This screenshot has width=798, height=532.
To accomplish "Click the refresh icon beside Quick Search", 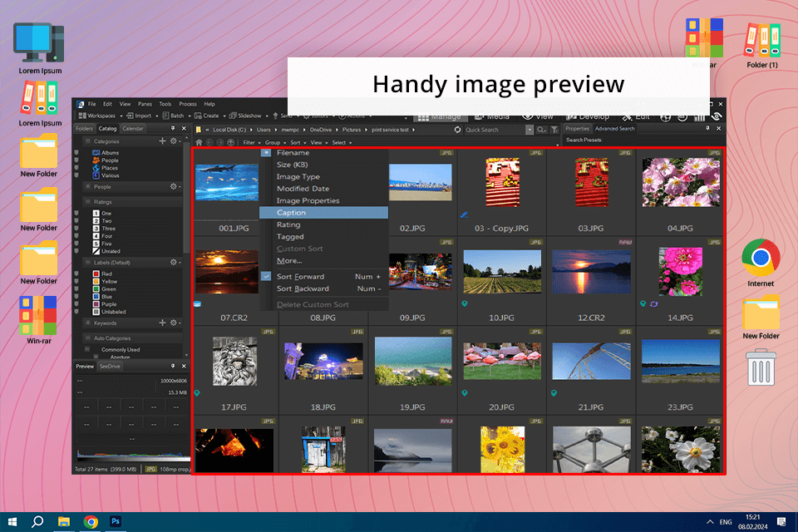I will pyautogui.click(x=458, y=130).
